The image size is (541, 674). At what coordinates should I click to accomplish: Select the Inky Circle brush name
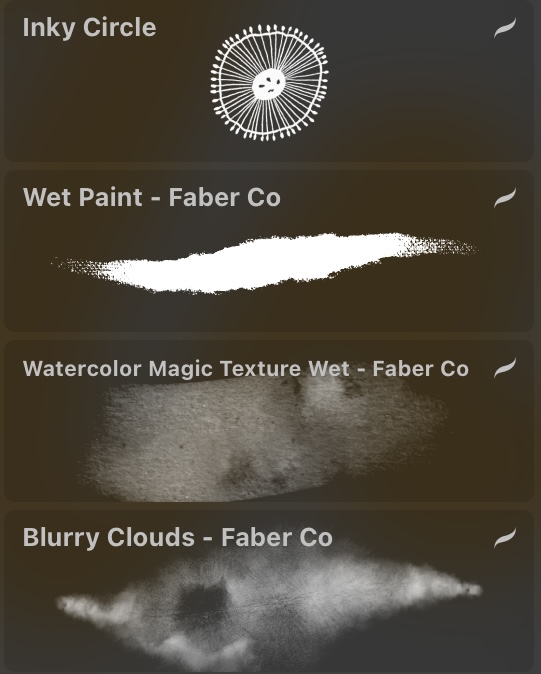pos(89,28)
